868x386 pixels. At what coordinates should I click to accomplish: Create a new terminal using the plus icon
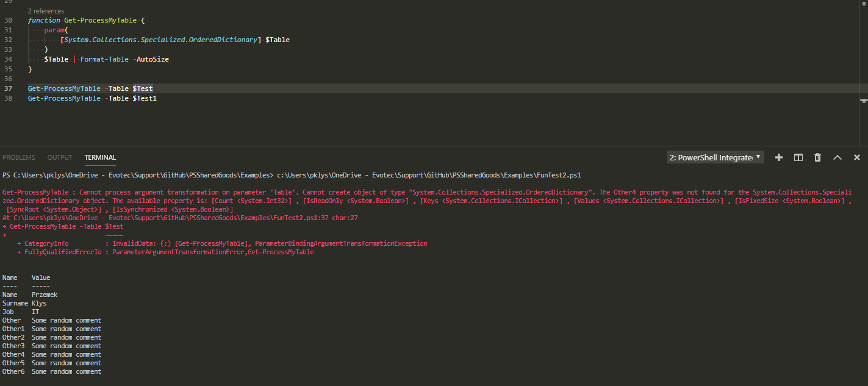click(x=779, y=157)
